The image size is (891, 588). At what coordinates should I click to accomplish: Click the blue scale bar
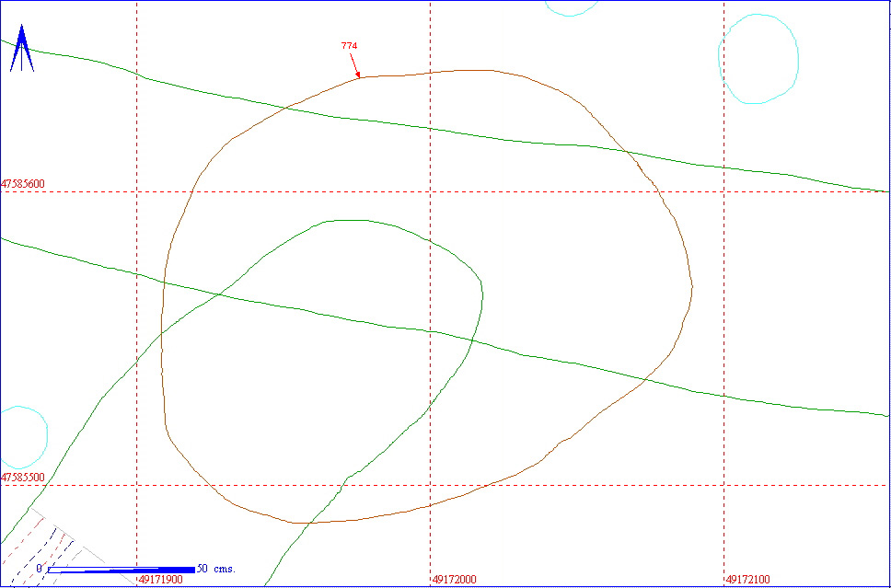point(121,570)
